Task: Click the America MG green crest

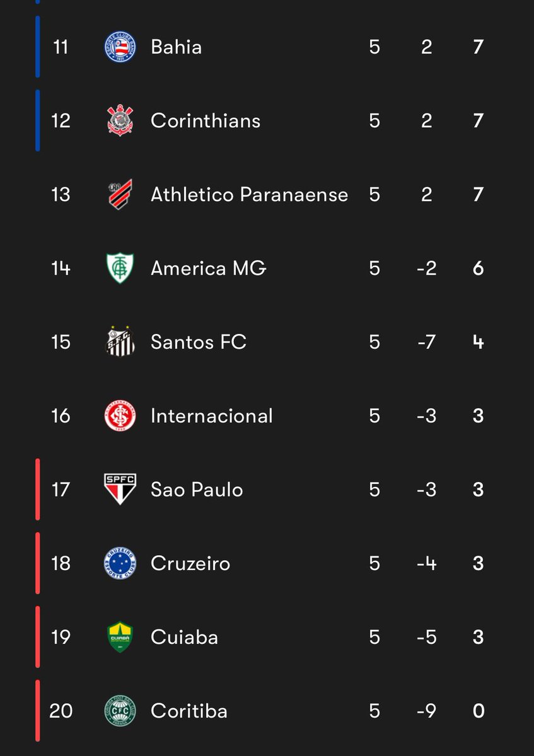Action: [120, 268]
